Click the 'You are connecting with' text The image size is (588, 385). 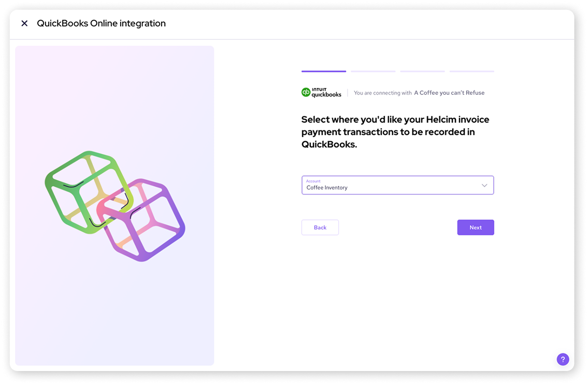pyautogui.click(x=382, y=93)
